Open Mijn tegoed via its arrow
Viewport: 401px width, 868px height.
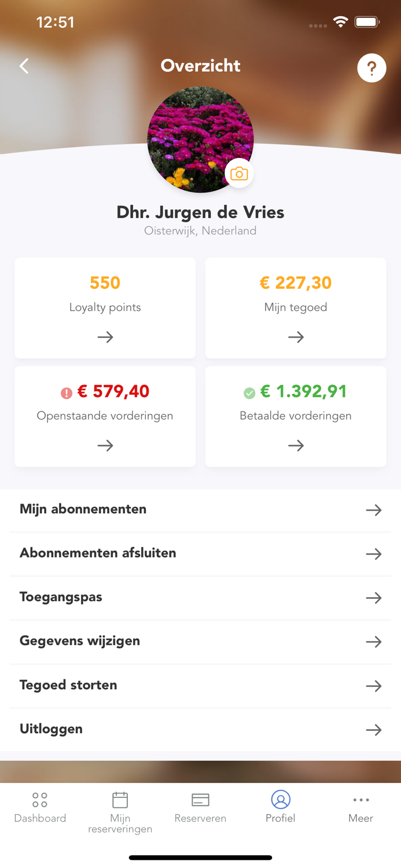tap(296, 337)
